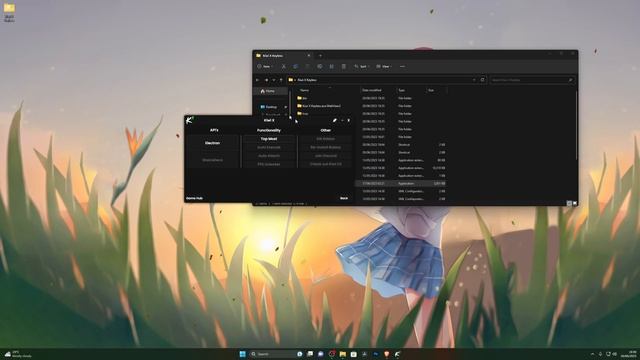The width and height of the screenshot is (640, 360).
Task: Go forward in File Explorer
Action: pos(267,80)
